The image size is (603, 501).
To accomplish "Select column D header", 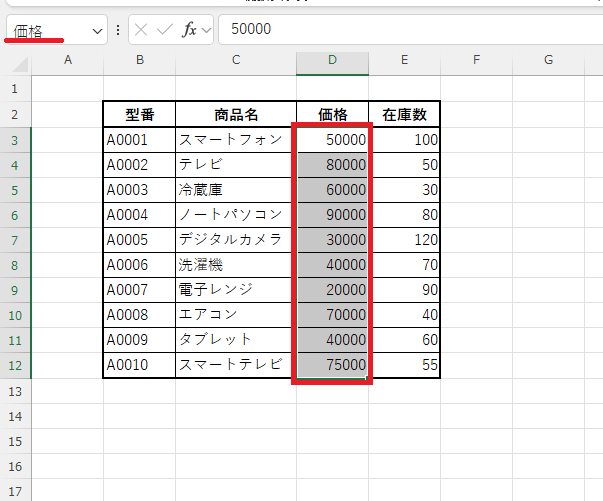I will tap(332, 60).
